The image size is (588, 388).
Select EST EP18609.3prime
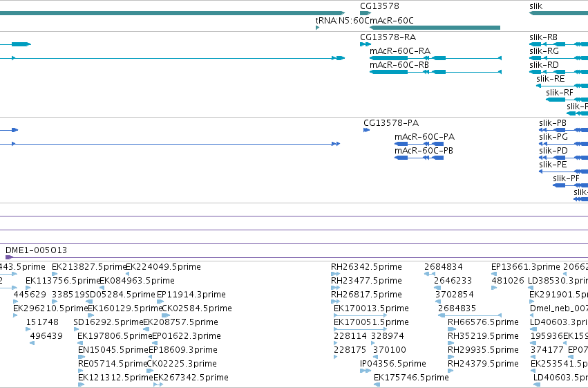click(x=183, y=350)
